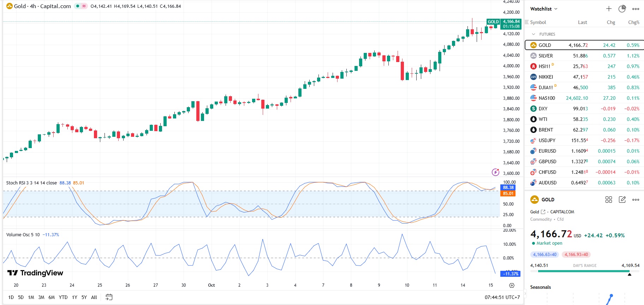
Task: Select the 1M time range
Action: point(31,297)
